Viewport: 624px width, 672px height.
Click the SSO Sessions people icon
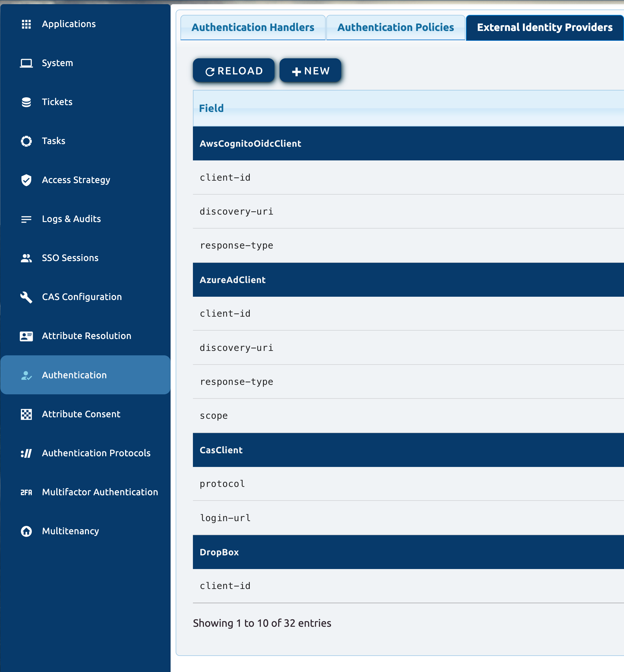(x=26, y=258)
